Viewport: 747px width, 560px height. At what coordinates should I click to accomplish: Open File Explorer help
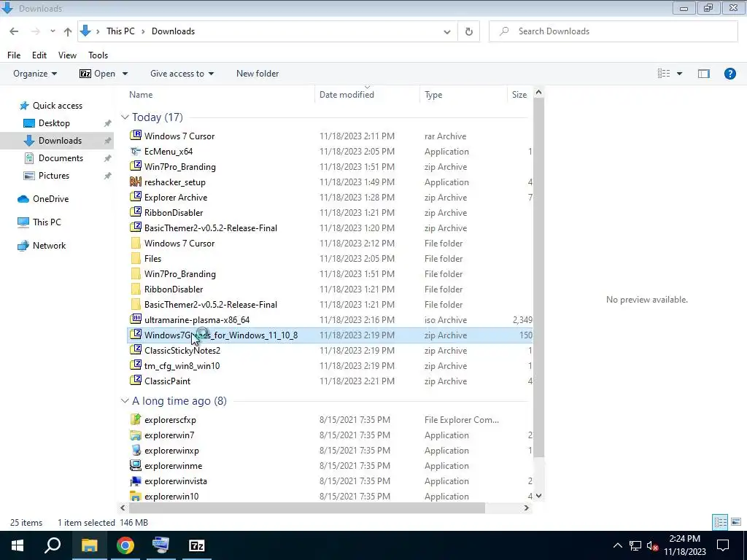(729, 74)
